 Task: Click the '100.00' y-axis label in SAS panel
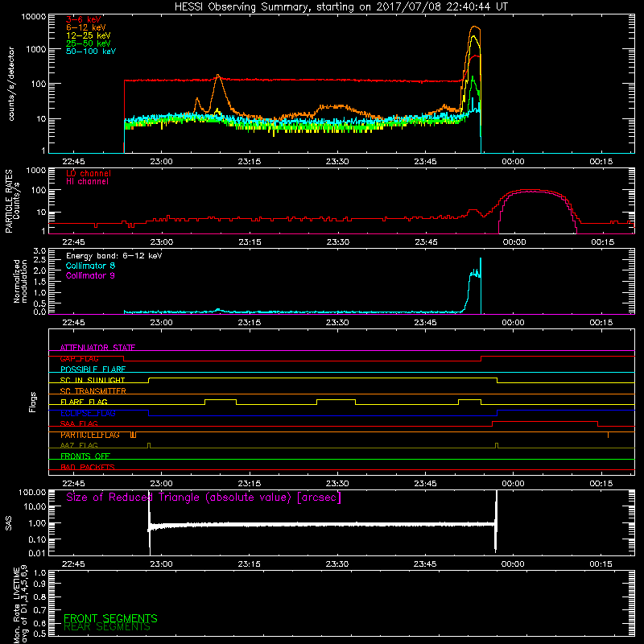(33, 492)
